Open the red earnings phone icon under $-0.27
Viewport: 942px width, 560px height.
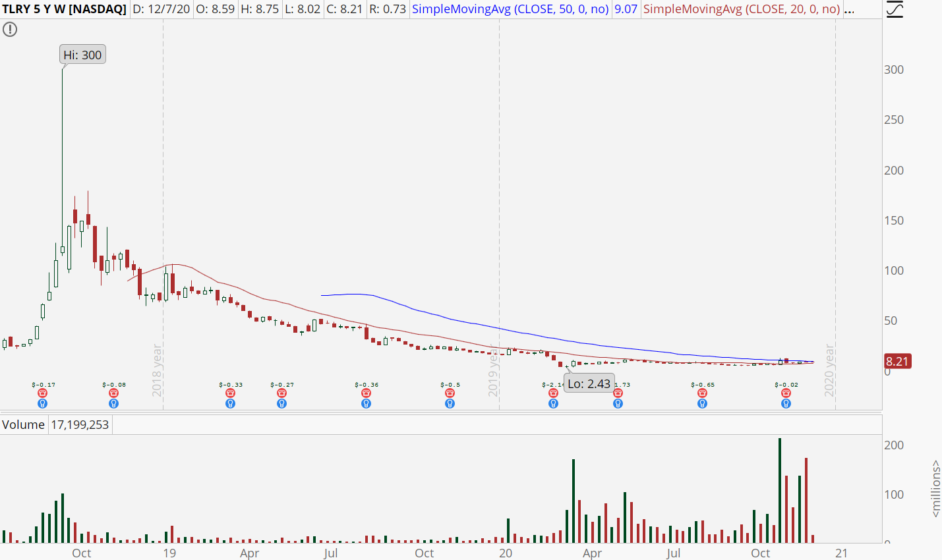281,393
